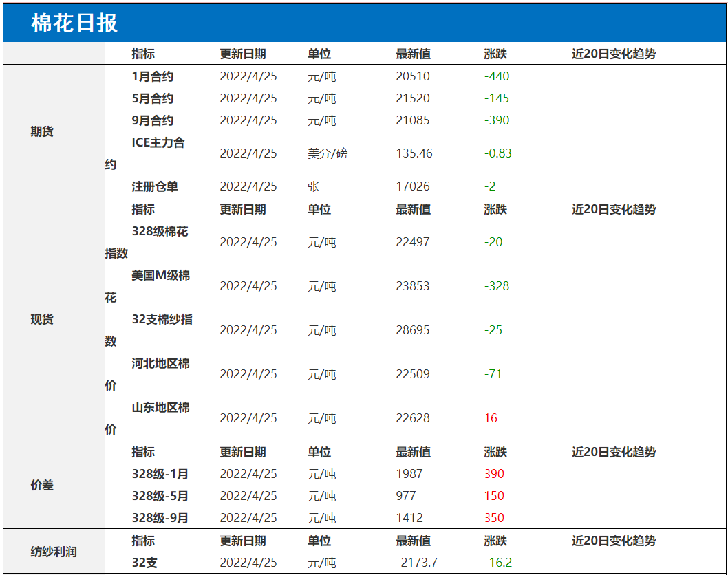
Task: Select spread value 1412
Action: click(x=409, y=518)
